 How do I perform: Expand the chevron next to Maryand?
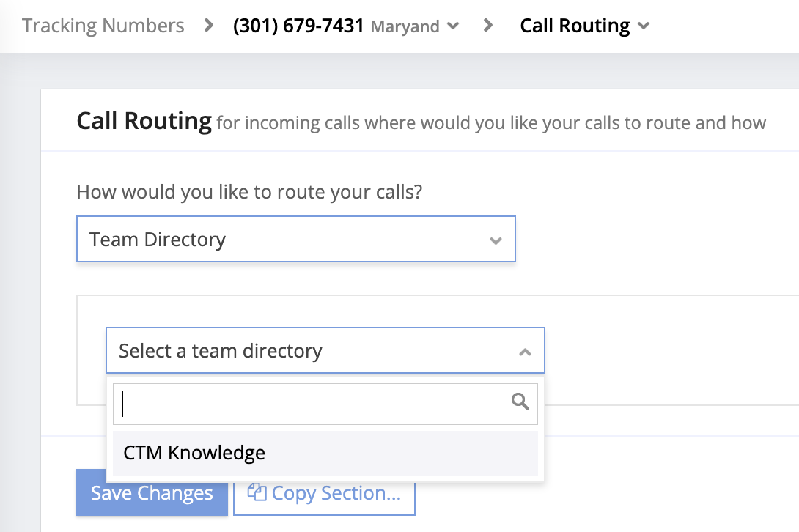453,26
